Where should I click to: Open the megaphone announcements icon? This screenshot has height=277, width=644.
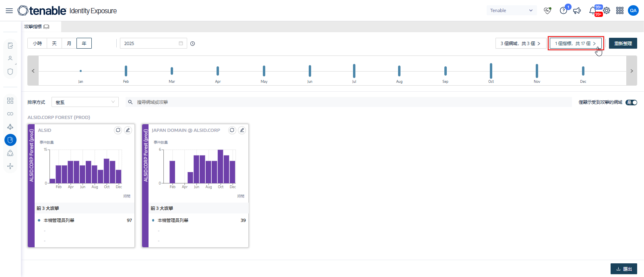[577, 11]
